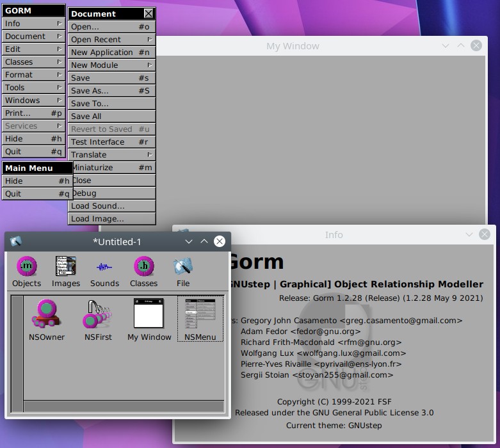Select the NSOwner object
Viewport: 500px width, 448px height.
47,319
